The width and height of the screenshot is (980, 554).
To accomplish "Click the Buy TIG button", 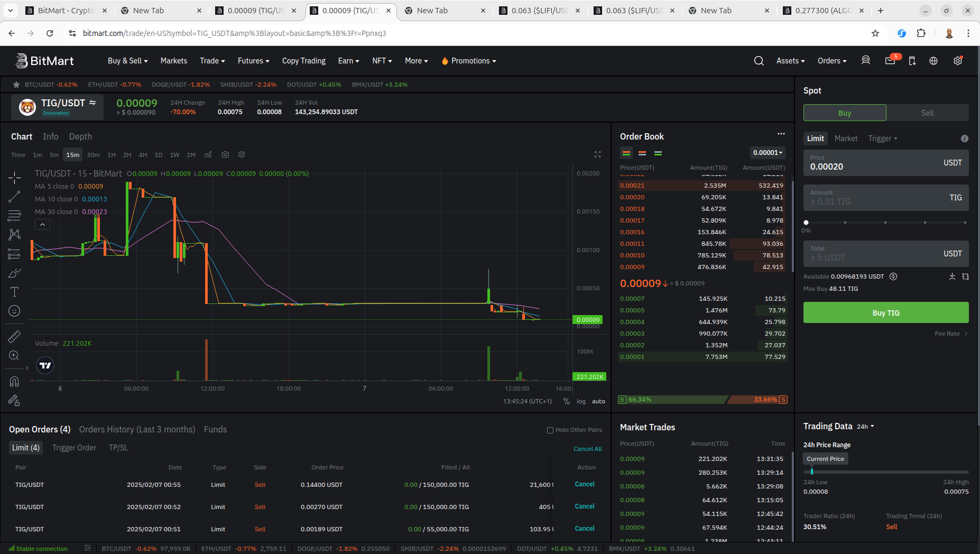I will (x=886, y=312).
